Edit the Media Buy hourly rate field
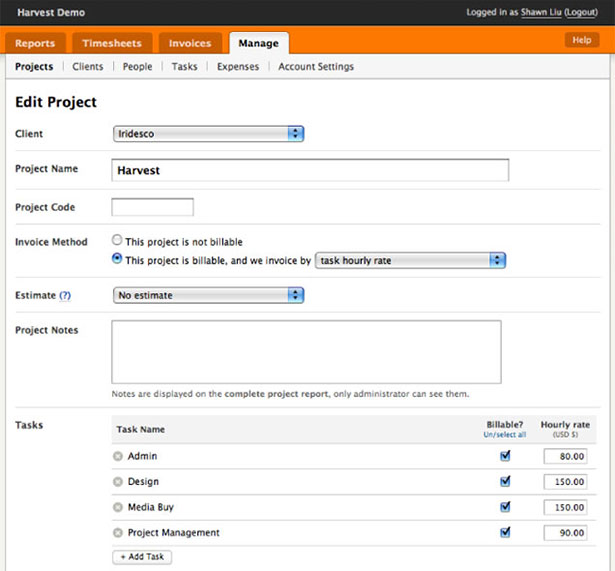The height and width of the screenshot is (571, 615). 565,507
